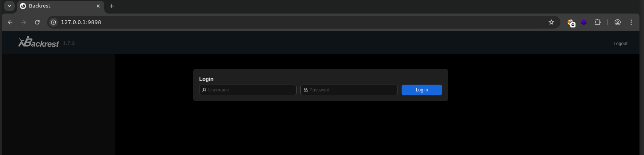
Task: Open a new browser tab
Action: [112, 6]
